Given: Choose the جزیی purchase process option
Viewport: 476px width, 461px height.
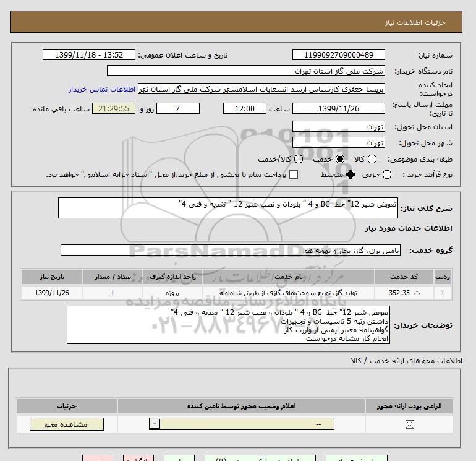Looking at the screenshot, I should pos(387,174).
